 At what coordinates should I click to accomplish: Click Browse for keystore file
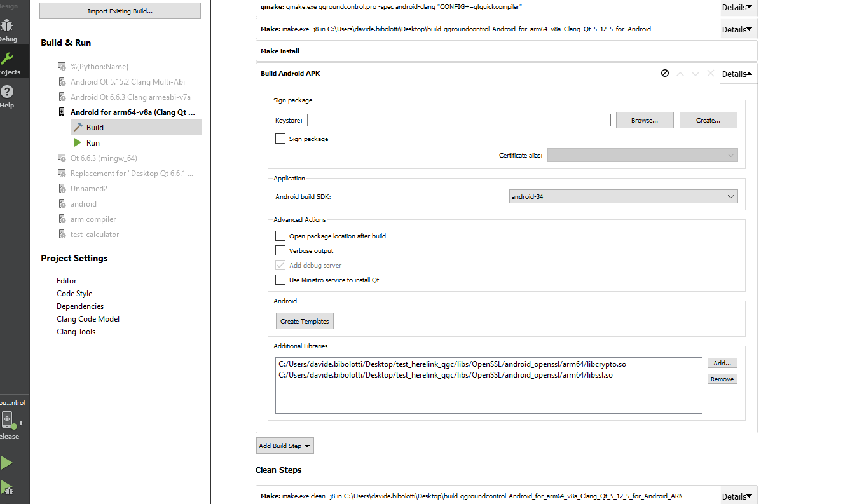pyautogui.click(x=645, y=120)
